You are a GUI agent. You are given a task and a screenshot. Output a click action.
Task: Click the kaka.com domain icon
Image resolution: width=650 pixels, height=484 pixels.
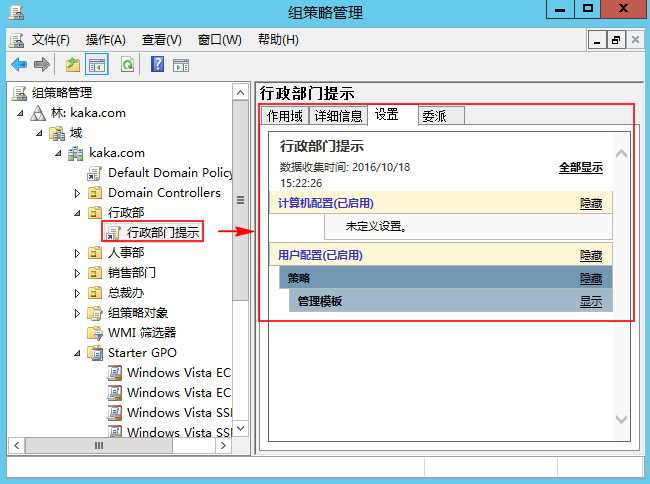75,153
